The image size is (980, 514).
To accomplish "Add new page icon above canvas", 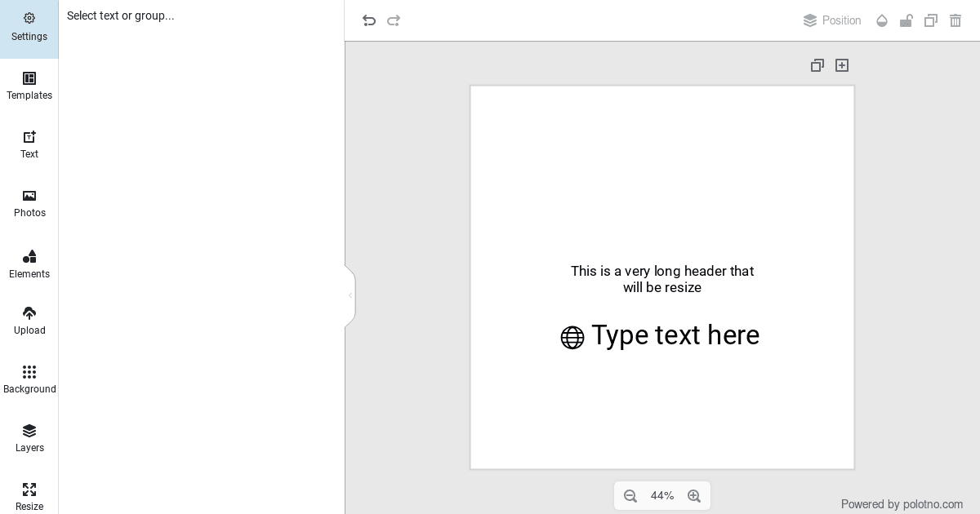I will click(x=842, y=65).
